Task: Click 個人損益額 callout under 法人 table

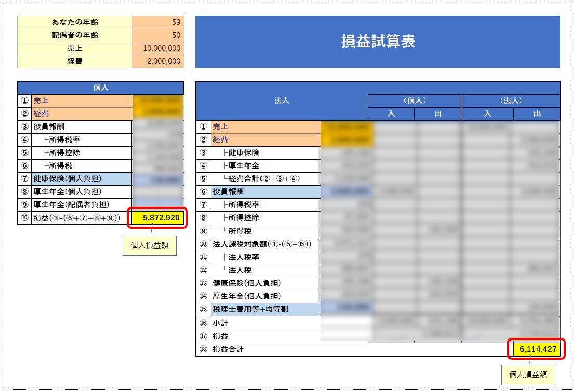Action: pyautogui.click(x=528, y=375)
